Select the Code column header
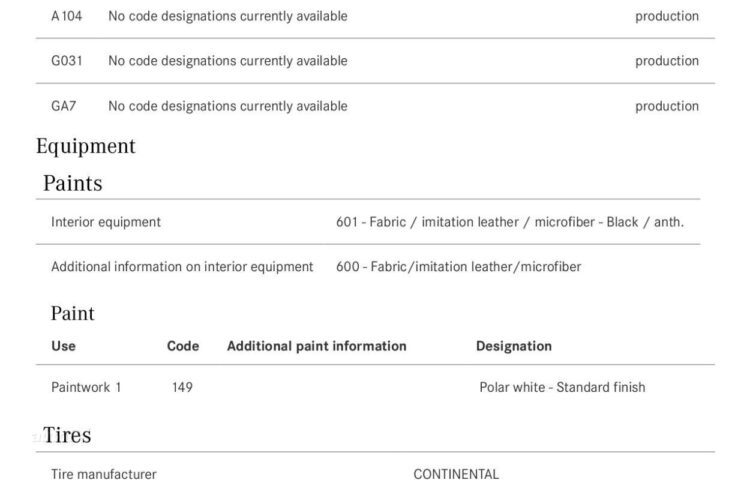Screen dimensions: 750x480 pyautogui.click(x=183, y=346)
